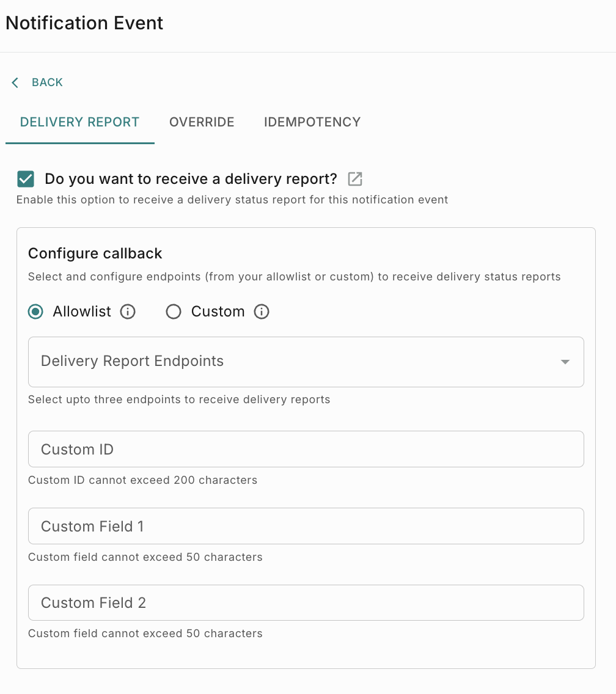Click the BACK link
The height and width of the screenshot is (694, 616).
[46, 82]
